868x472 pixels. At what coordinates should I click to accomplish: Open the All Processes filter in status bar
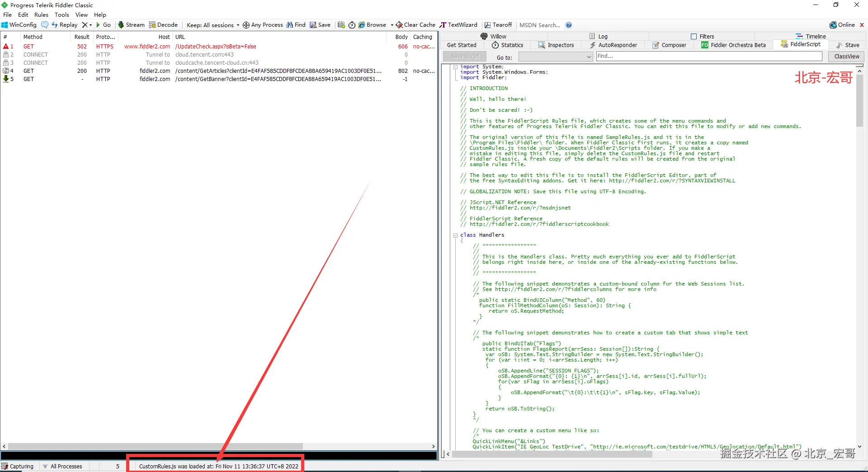(62, 466)
